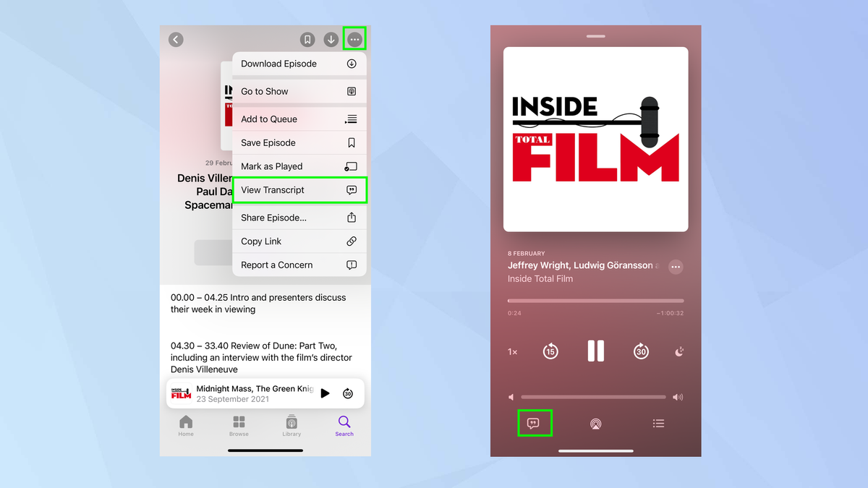
Task: Pause the currently playing episode
Action: pyautogui.click(x=595, y=351)
